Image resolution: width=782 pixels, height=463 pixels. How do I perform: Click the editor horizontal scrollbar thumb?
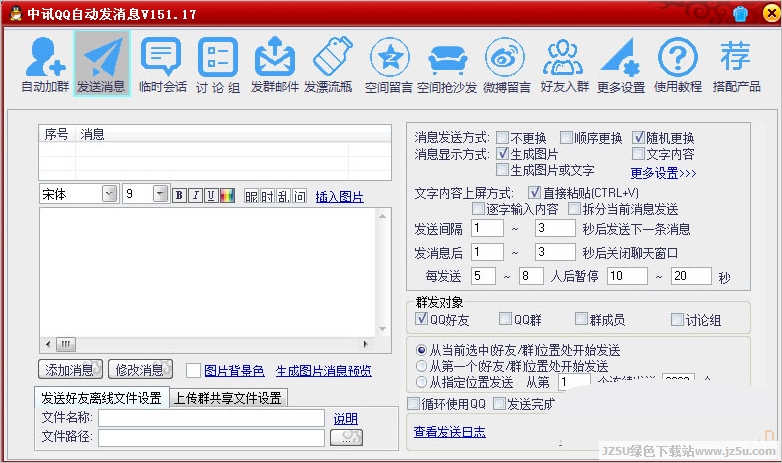66,344
